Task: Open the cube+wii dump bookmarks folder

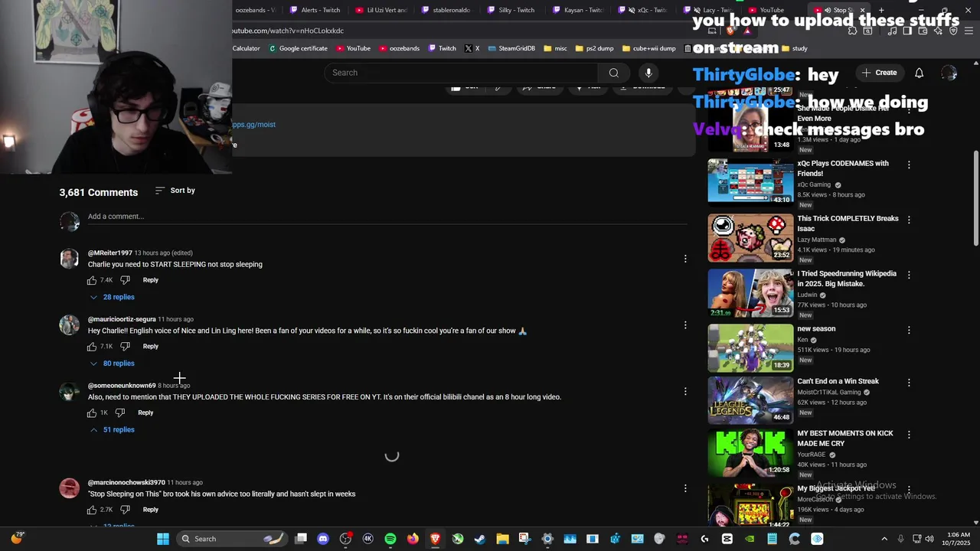Action: [x=648, y=48]
